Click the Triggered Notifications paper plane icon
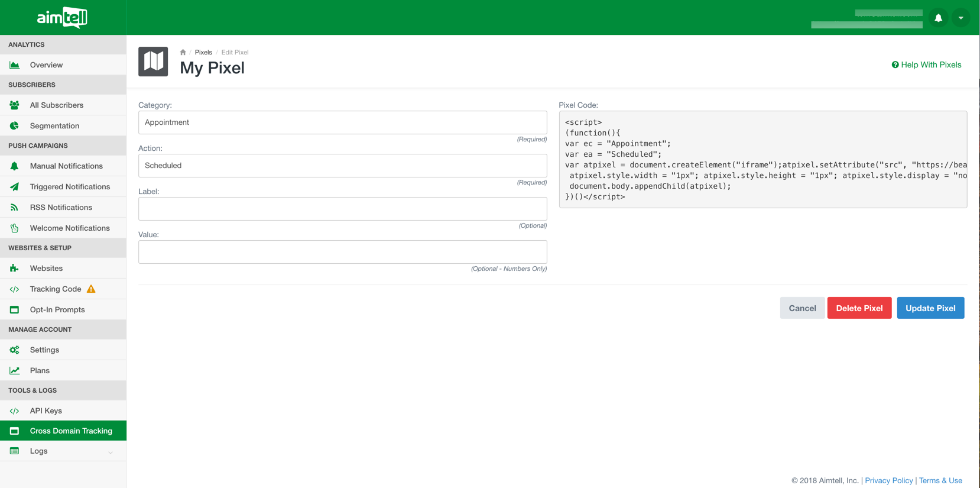980x488 pixels. pos(14,187)
